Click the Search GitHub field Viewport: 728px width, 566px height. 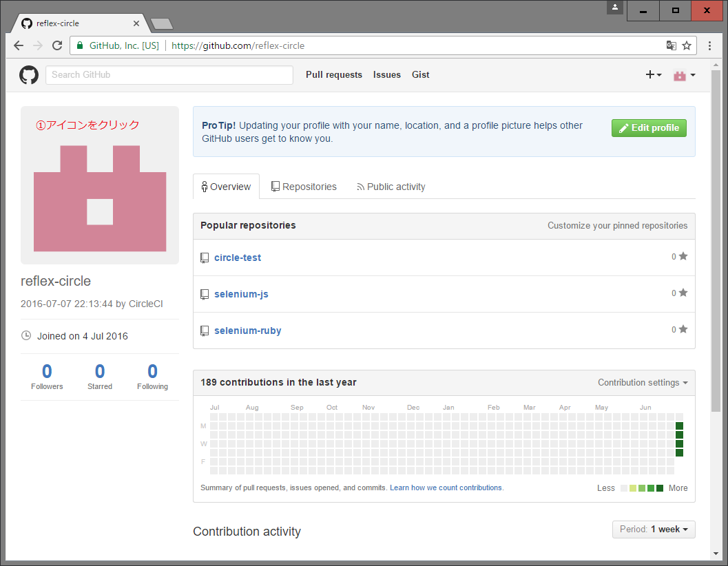[169, 75]
